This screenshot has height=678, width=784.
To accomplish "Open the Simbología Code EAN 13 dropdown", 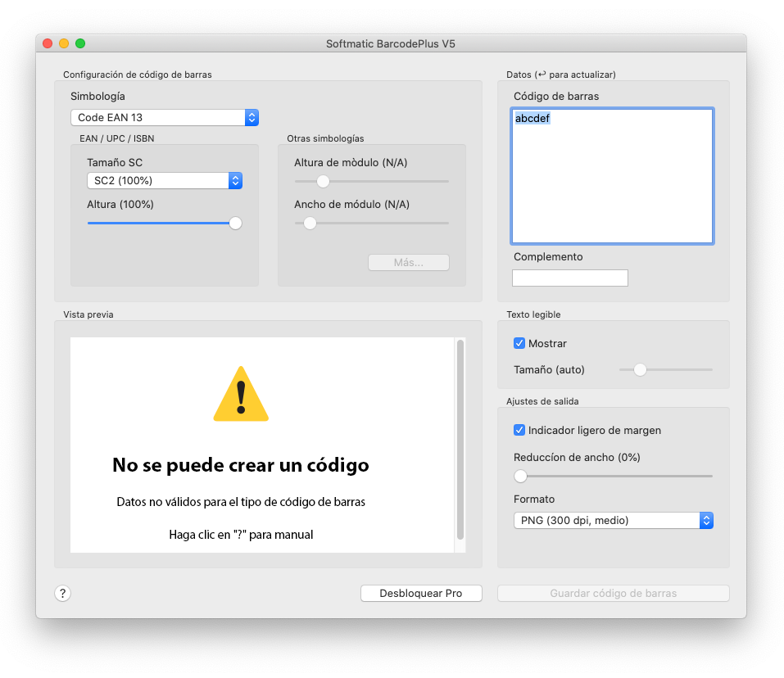I will [x=164, y=118].
